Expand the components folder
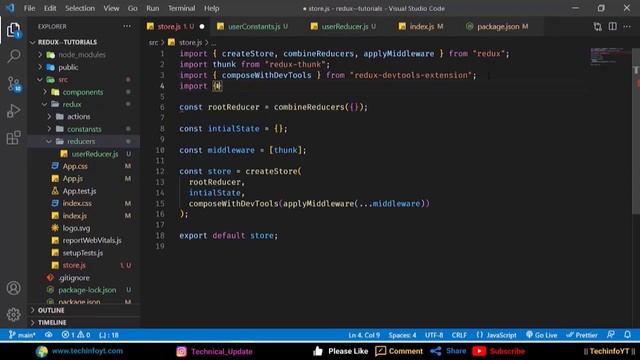Viewport: 640px width, 360px height. [83, 92]
